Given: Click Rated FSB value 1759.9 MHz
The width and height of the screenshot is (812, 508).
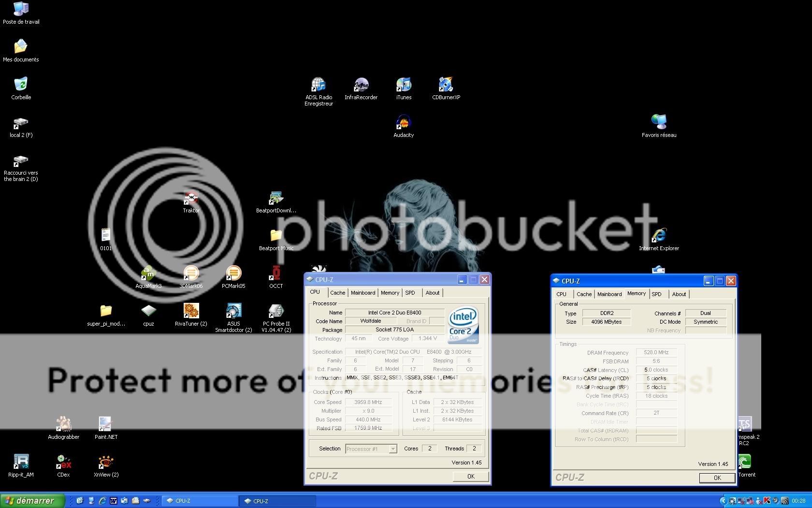Looking at the screenshot, I should pos(368,428).
